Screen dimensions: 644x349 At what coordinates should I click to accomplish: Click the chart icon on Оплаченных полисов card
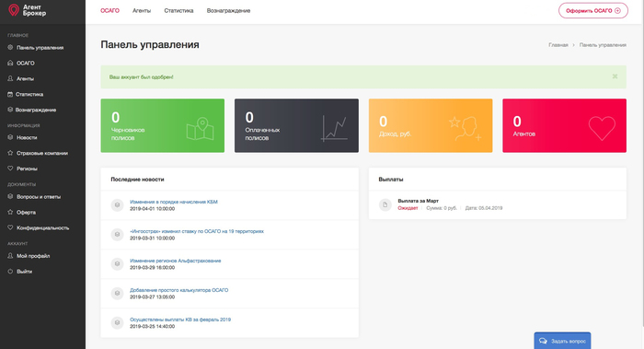click(x=334, y=128)
